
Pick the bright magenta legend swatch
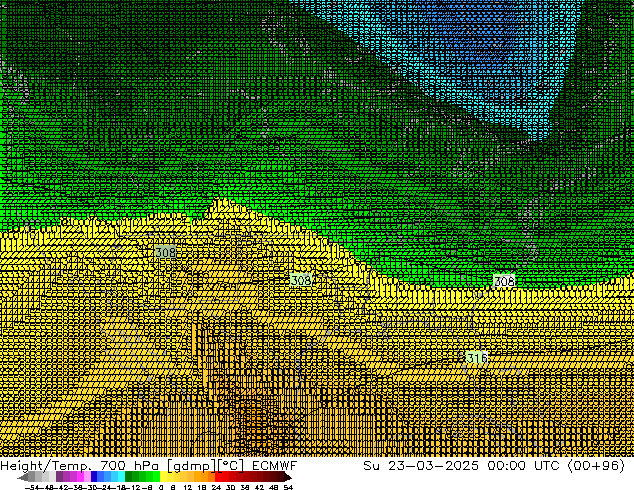coord(80,477)
